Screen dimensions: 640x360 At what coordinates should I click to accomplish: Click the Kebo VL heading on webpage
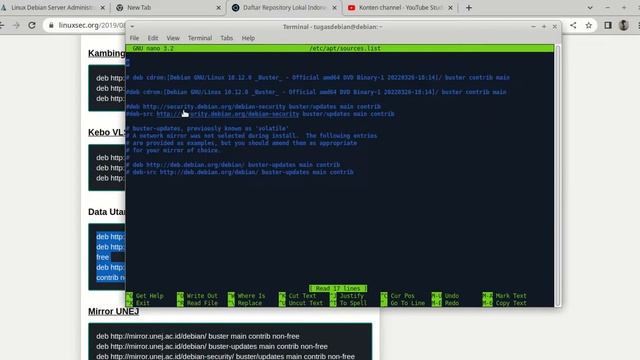click(107, 132)
